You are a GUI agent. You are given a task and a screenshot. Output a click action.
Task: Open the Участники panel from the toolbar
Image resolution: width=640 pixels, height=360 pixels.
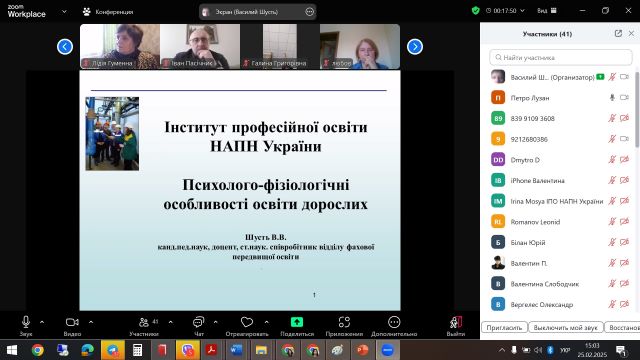[x=144, y=326]
